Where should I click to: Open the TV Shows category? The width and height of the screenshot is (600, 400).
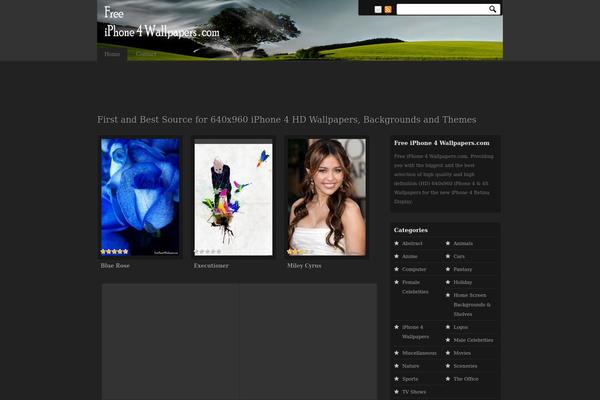pyautogui.click(x=414, y=392)
